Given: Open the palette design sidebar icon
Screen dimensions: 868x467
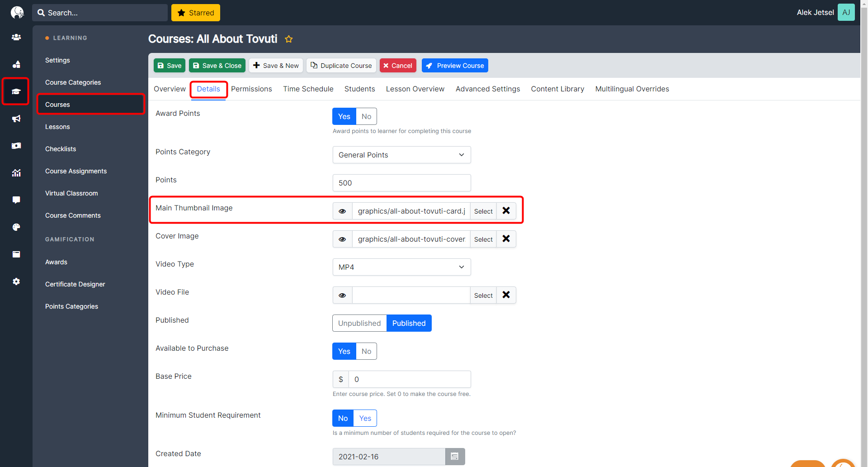Looking at the screenshot, I should (16, 227).
